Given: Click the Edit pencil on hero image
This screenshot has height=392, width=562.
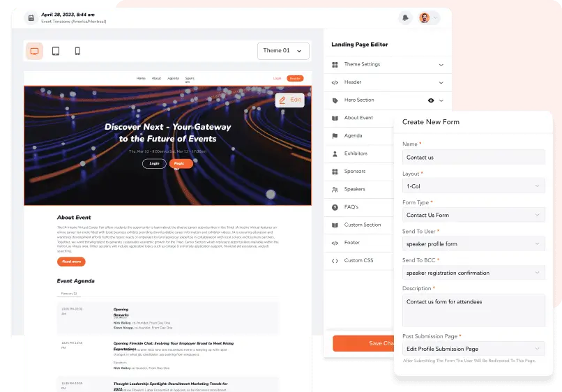Looking at the screenshot, I should click(x=289, y=100).
